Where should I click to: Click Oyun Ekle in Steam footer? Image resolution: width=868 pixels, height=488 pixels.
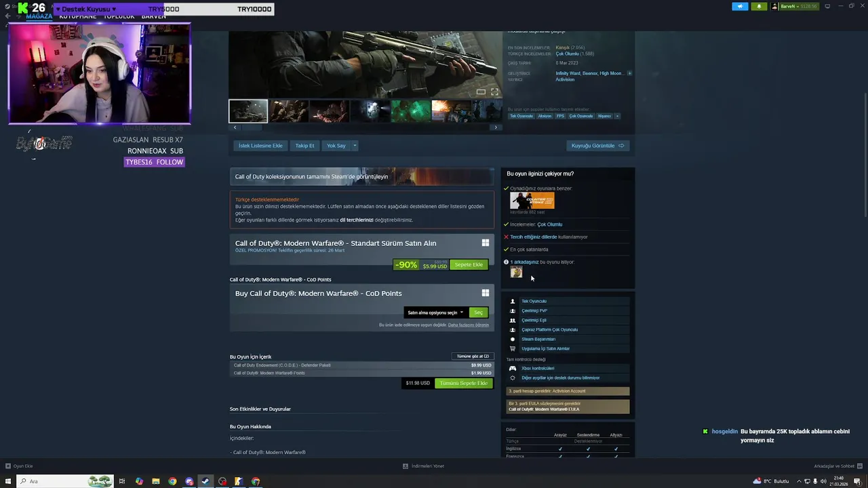tap(19, 466)
